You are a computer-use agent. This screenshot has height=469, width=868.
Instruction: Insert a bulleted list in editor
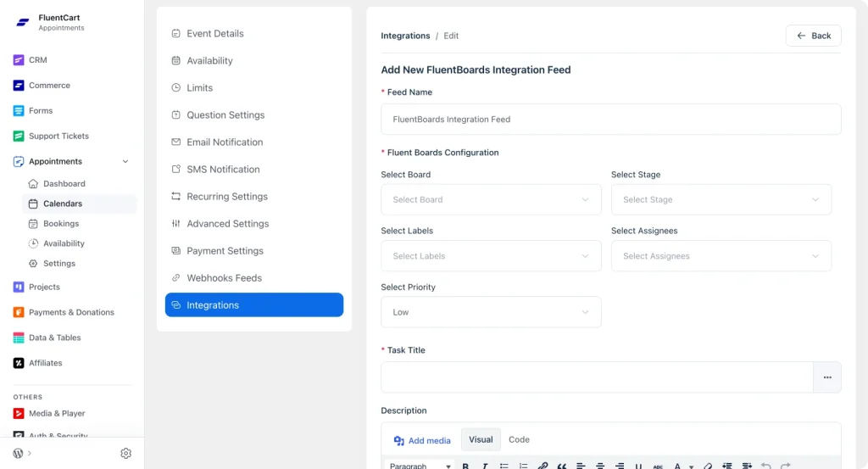(504, 466)
